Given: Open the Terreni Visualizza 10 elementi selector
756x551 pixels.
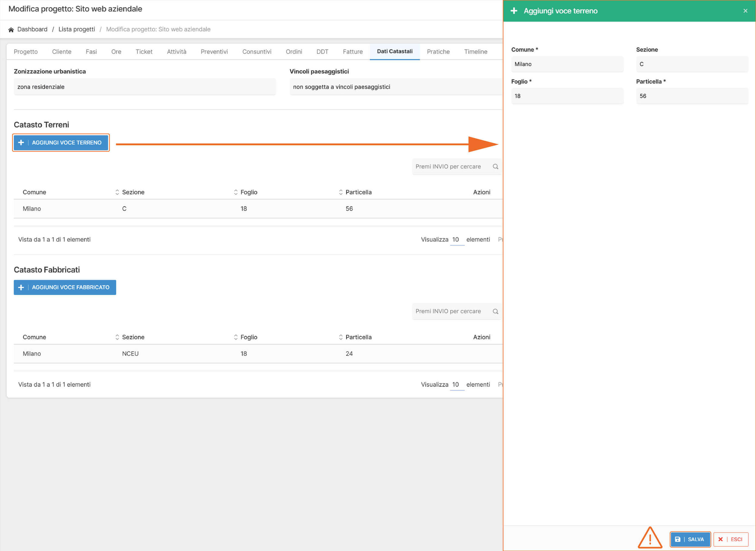Looking at the screenshot, I should [x=457, y=240].
